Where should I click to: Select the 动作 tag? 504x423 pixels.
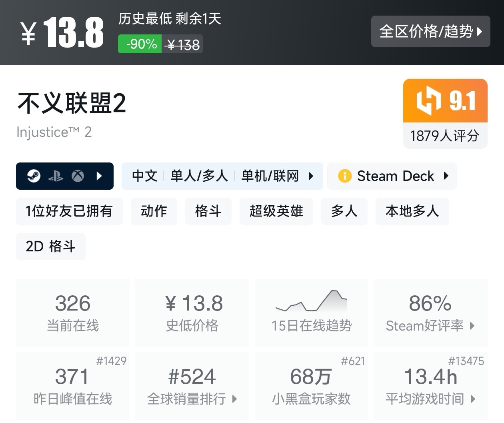pos(154,211)
